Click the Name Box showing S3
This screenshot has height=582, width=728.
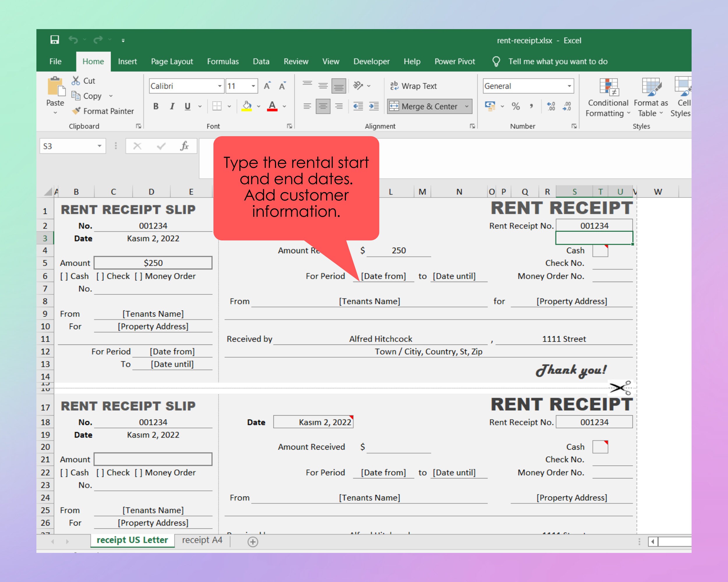(x=68, y=146)
